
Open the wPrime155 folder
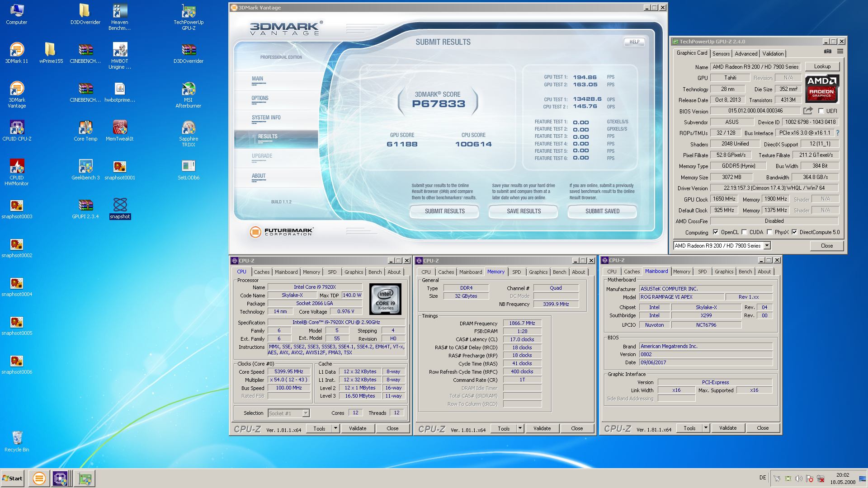click(x=51, y=53)
